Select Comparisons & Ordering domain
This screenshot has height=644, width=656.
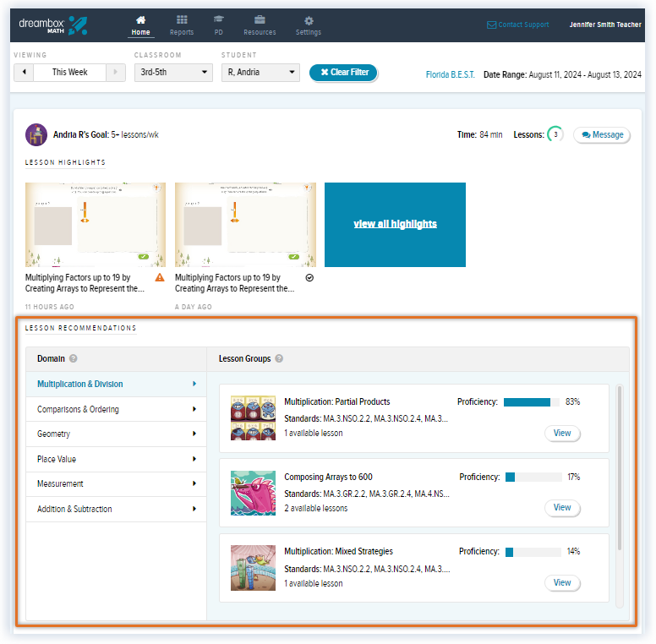[x=116, y=409]
